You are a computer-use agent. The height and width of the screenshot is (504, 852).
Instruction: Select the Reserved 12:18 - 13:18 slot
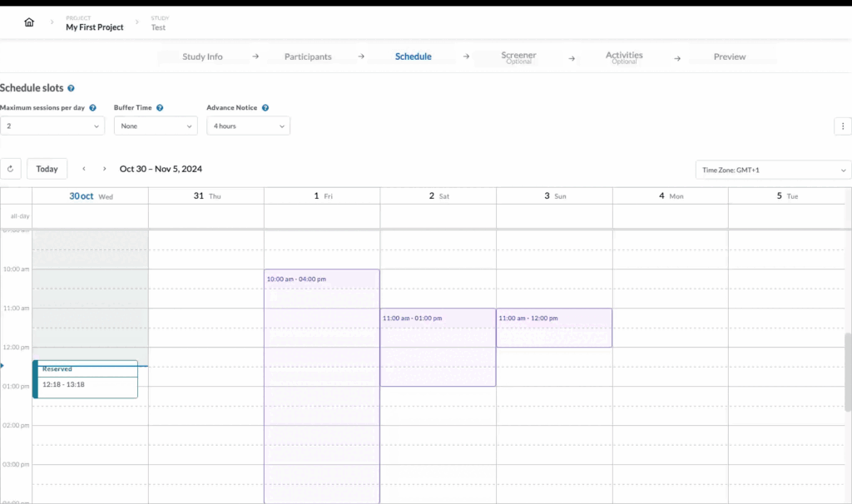click(86, 380)
